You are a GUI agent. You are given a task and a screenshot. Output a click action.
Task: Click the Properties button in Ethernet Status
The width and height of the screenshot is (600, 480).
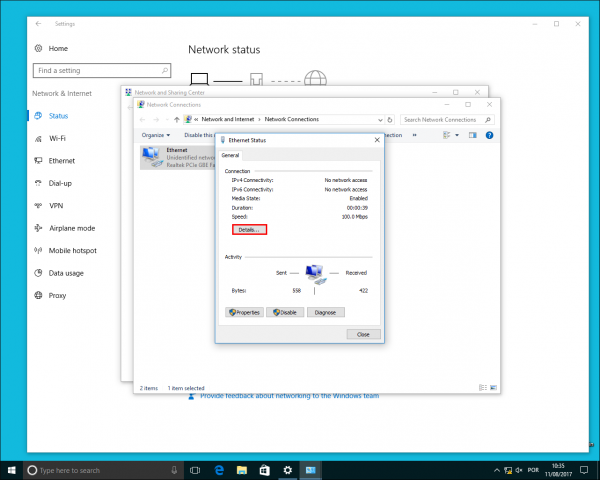pos(245,312)
